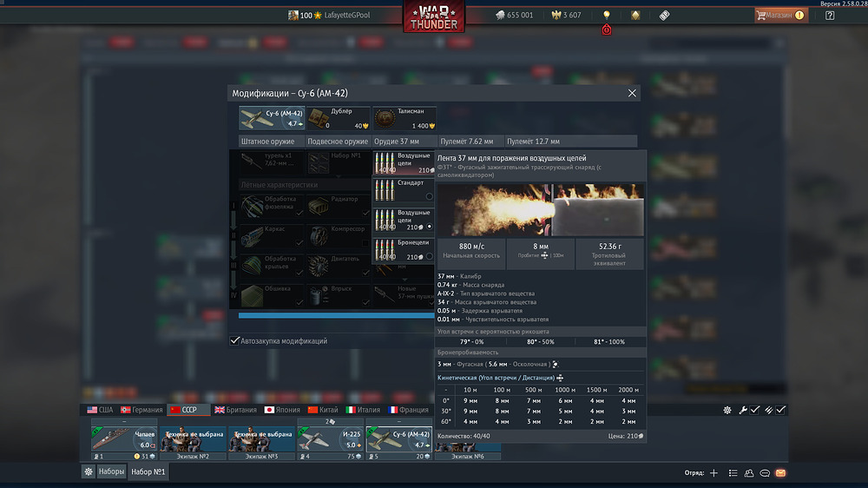
Task: Click the Обшивка modification icon
Action: 253,295
